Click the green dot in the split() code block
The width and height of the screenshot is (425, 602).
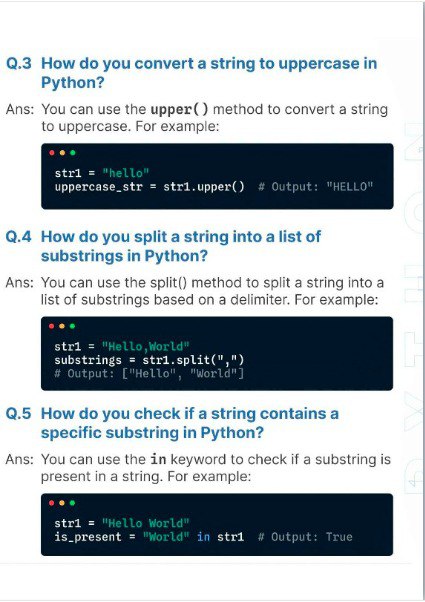(x=72, y=326)
